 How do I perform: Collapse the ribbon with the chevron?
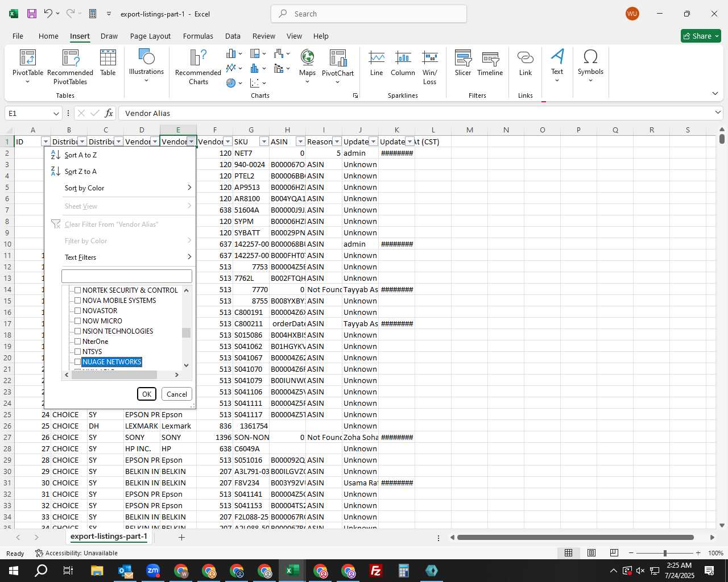pos(715,94)
